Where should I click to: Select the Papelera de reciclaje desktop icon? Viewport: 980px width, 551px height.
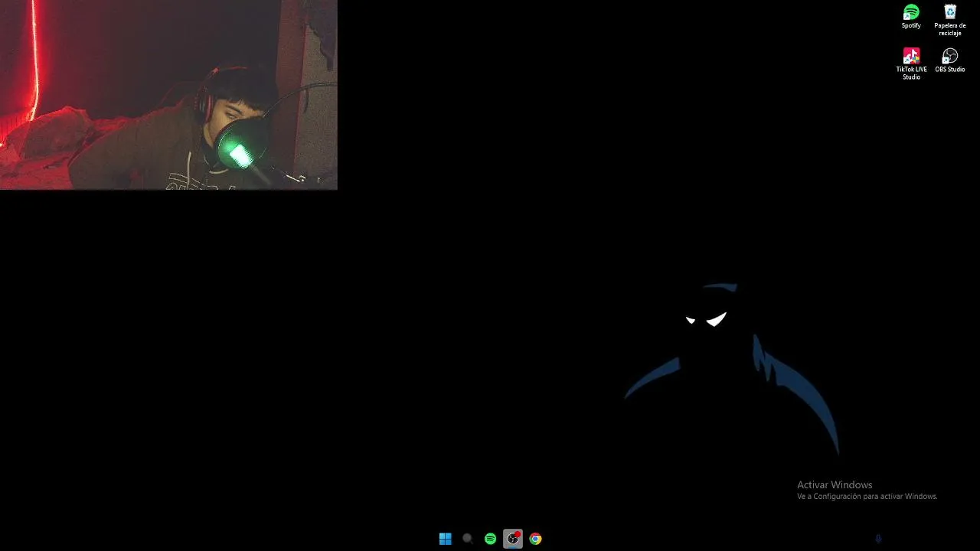pyautogui.click(x=950, y=20)
